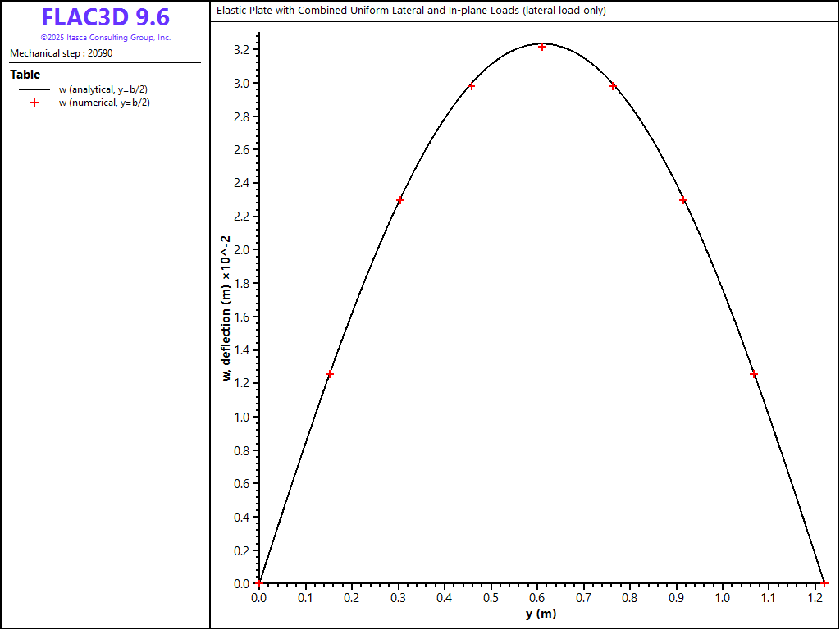Open the Itasca Consulting Group copyright link
Screen dimensions: 840x630
coord(105,38)
